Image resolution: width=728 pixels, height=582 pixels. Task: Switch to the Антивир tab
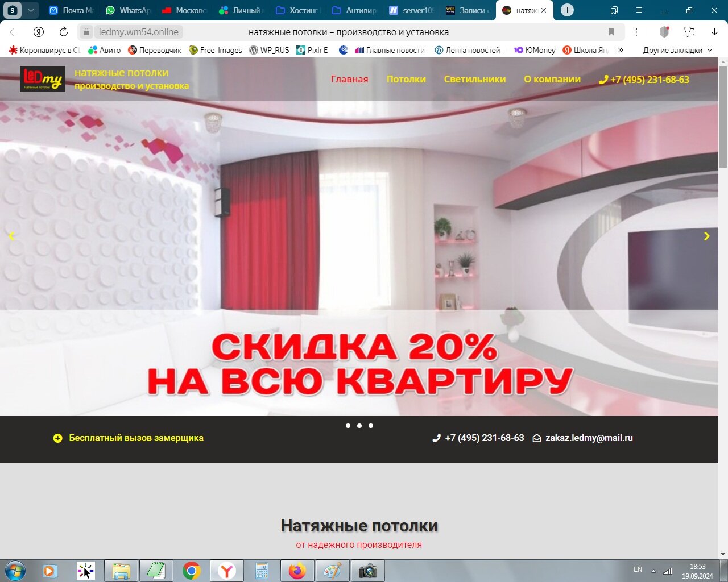pyautogui.click(x=355, y=10)
